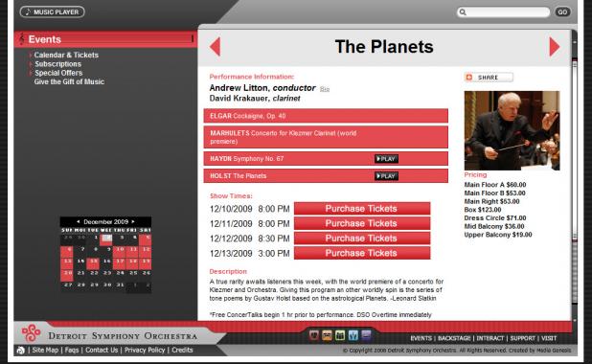Select the ELGAR Cockaigne, Op. 40 row
This screenshot has height=364, width=592.
coord(326,116)
